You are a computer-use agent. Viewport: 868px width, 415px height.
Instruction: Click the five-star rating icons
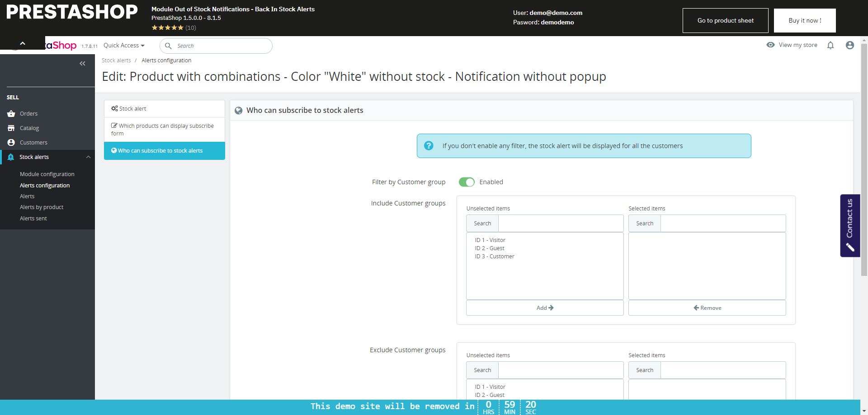point(167,28)
